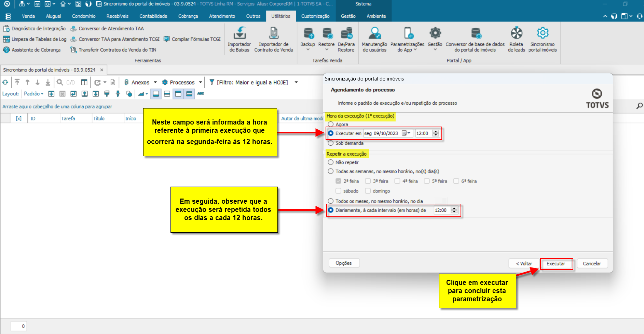Image resolution: width=644 pixels, height=334 pixels.
Task: Click the interval hours spinner arrows
Action: click(454, 210)
